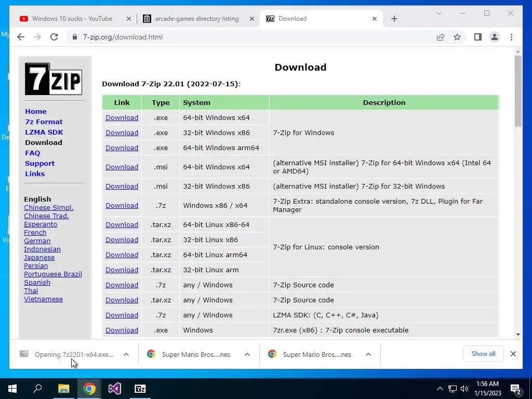
Task: Click the browser back arrow
Action: [x=21, y=37]
